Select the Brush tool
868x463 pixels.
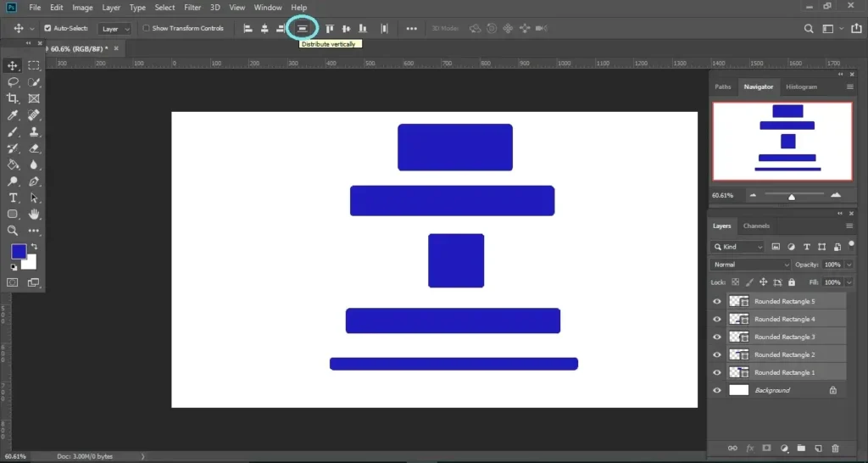(12, 131)
